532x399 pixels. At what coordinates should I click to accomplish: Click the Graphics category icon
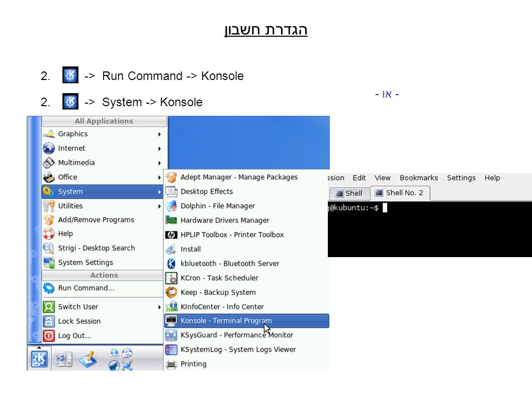[49, 134]
